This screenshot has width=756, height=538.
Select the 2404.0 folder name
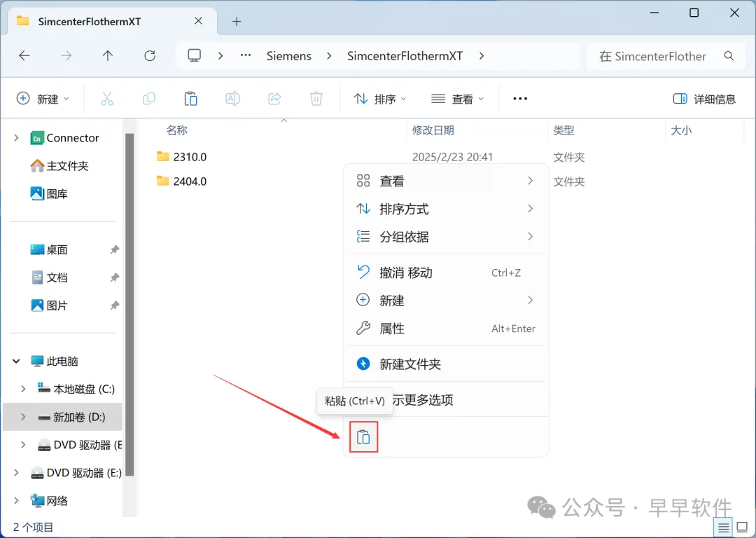click(x=190, y=181)
